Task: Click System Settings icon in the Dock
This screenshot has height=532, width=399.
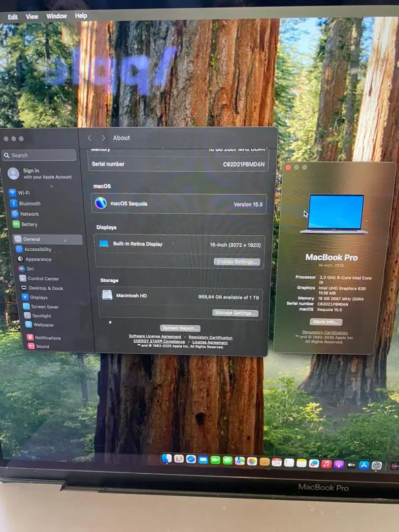Action: click(377, 465)
